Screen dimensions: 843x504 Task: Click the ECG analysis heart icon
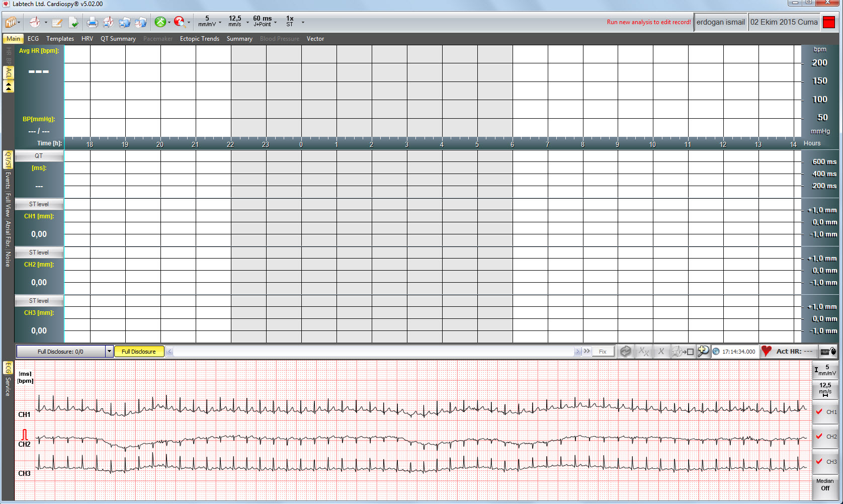point(35,22)
